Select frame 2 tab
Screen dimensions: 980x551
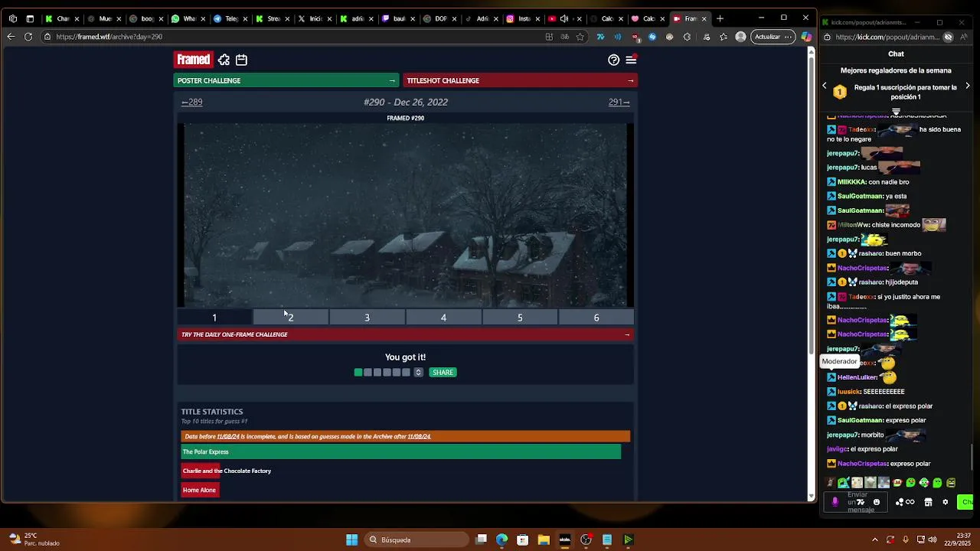(291, 318)
